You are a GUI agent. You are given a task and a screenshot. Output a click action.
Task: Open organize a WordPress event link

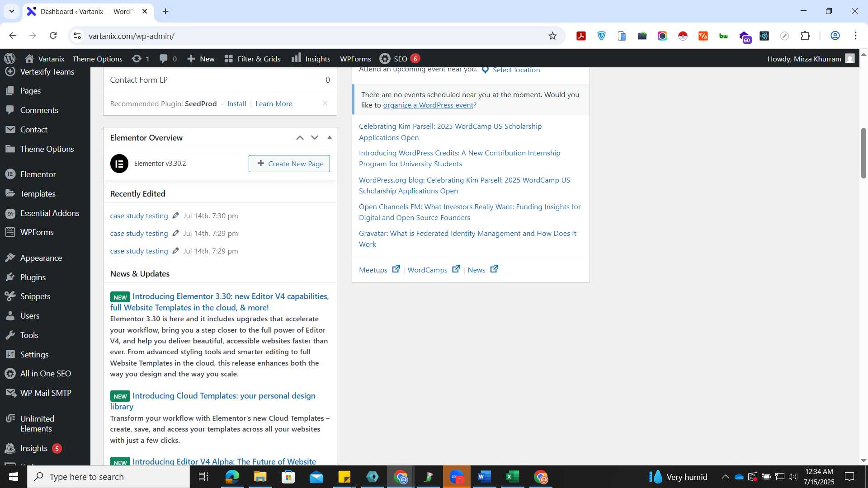(x=428, y=105)
